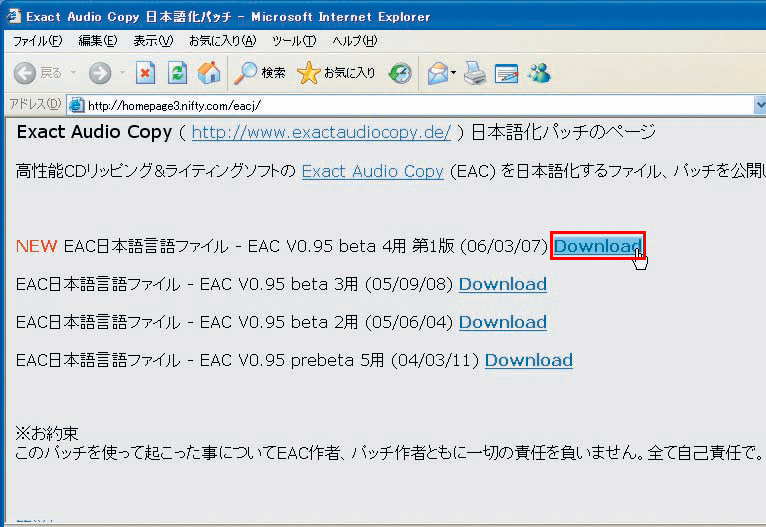This screenshot has width=766, height=527.
Task: Expand the address bar dropdown list
Action: point(760,105)
